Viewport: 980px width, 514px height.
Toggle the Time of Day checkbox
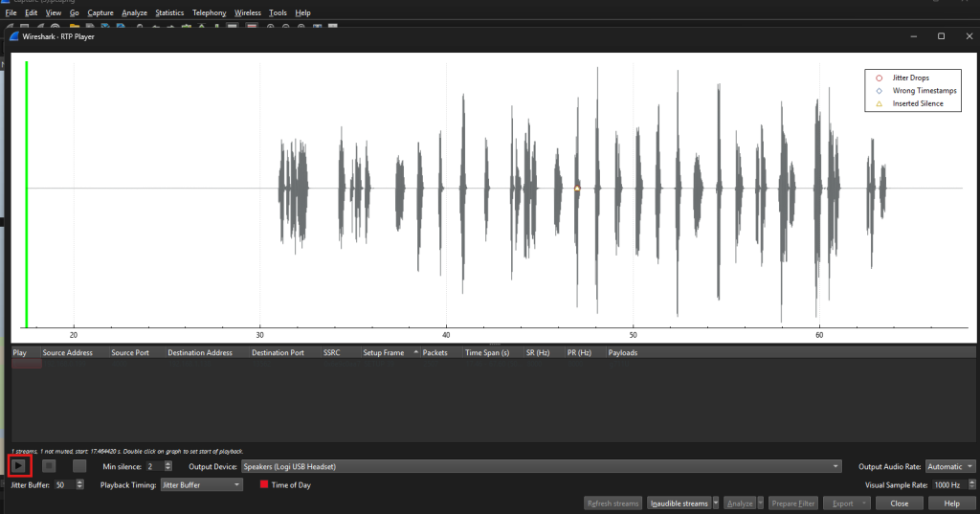[264, 484]
